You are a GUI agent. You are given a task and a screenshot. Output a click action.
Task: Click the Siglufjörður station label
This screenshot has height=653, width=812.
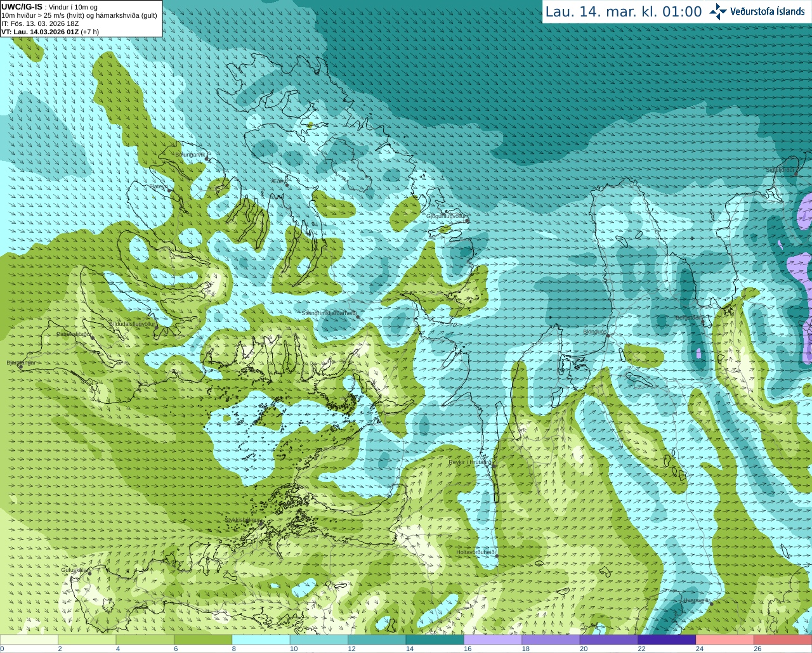[x=780, y=170]
